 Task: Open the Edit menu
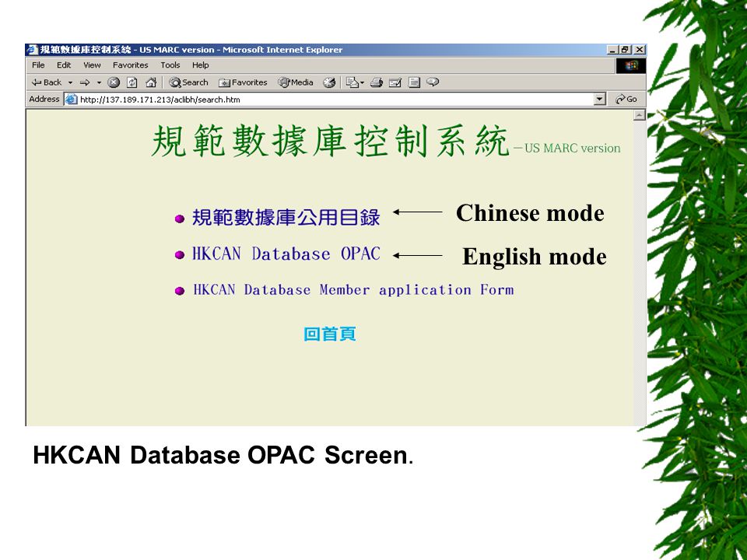point(64,65)
